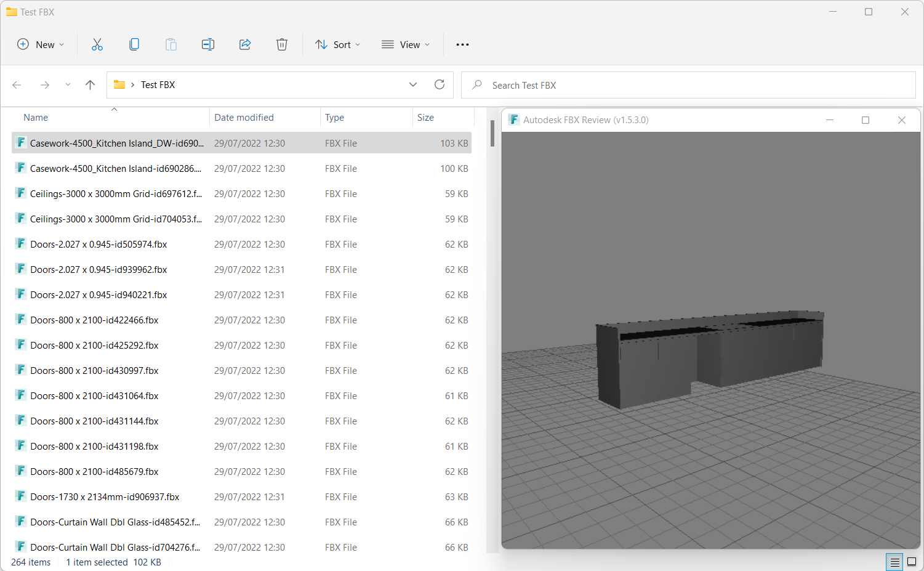Click the Cut scissors icon
Image resolution: width=924 pixels, height=571 pixels.
pos(97,44)
